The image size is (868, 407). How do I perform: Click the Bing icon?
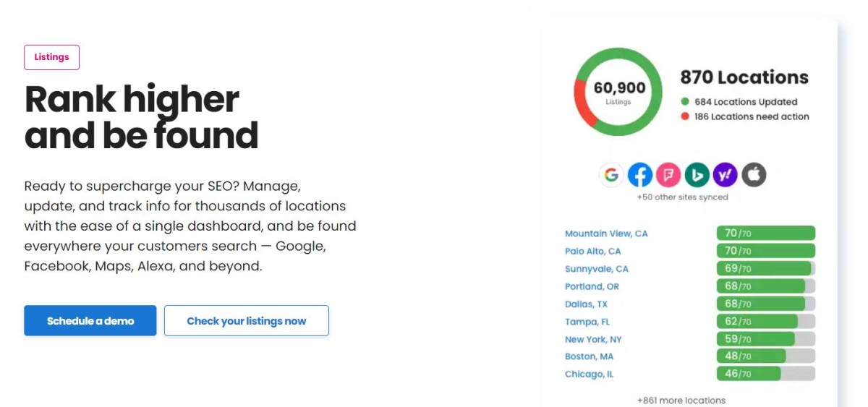point(697,174)
